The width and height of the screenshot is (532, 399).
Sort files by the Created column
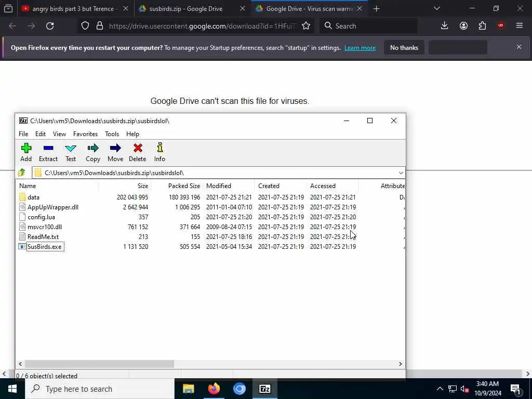(x=281, y=186)
